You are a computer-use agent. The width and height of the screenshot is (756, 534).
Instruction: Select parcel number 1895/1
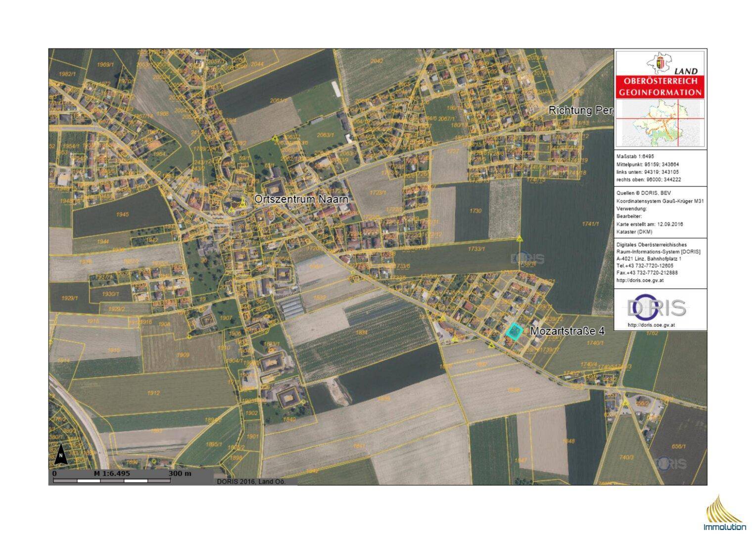[214, 445]
